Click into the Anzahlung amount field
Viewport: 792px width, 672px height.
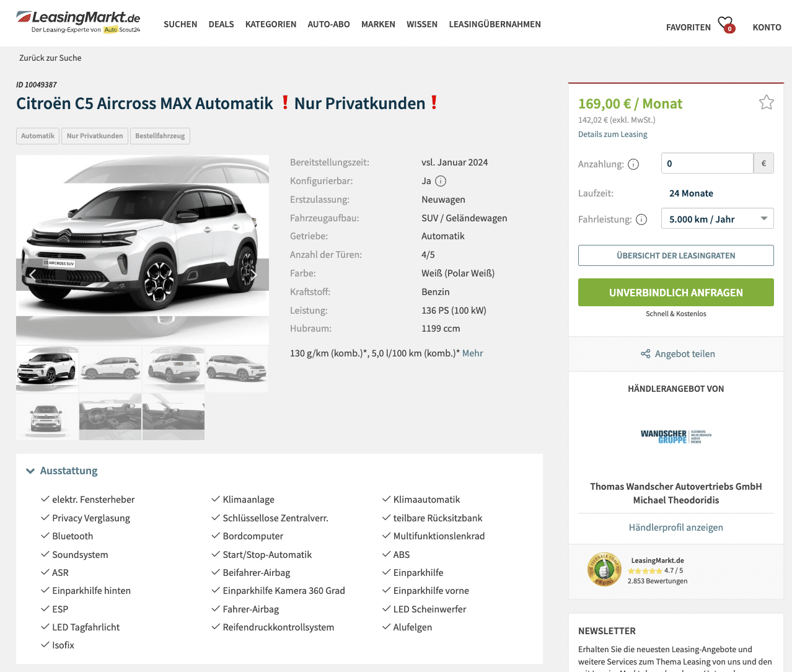(x=707, y=164)
